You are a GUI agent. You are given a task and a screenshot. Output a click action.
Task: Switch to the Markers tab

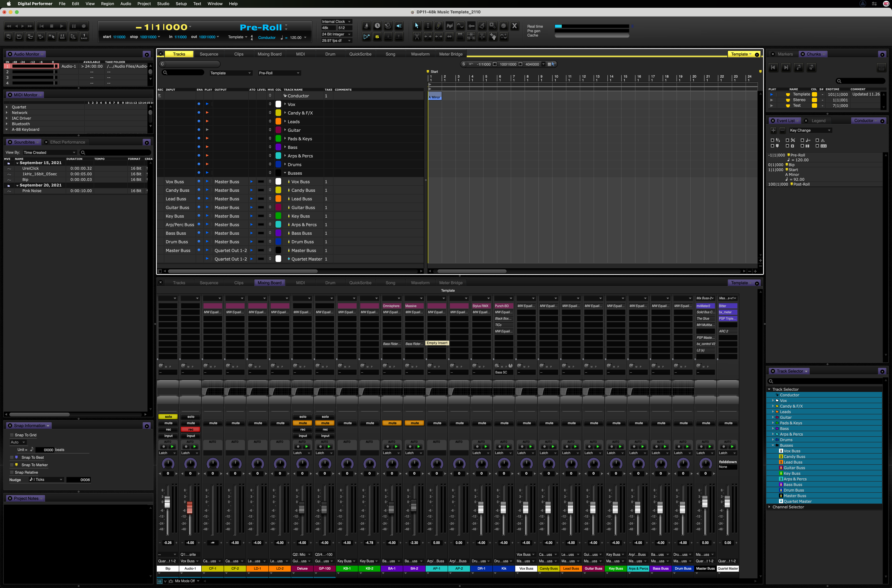click(x=785, y=54)
